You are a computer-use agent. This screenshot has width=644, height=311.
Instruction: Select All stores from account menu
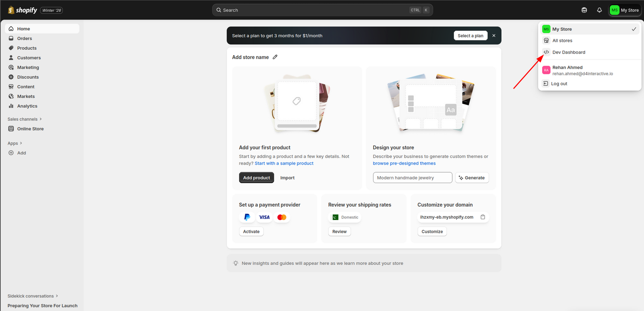[x=562, y=41]
